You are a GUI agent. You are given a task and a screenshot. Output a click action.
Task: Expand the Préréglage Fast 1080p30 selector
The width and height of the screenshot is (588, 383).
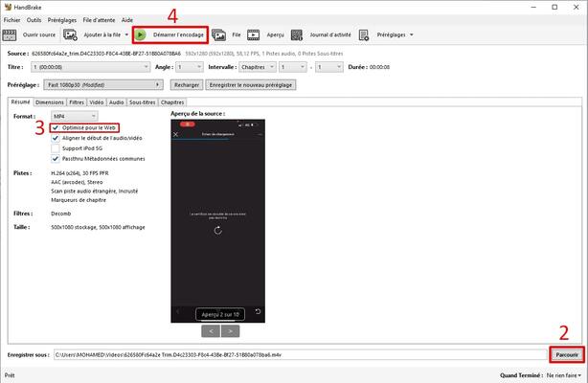(103, 85)
